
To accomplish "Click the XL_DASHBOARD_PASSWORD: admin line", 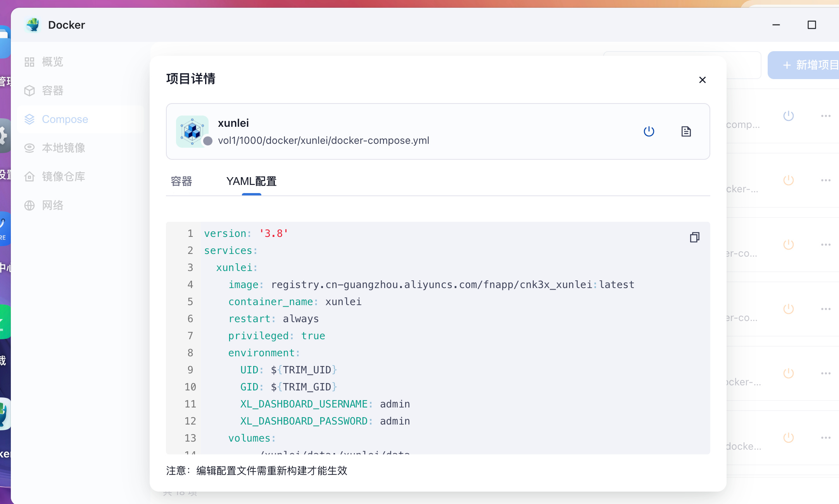I will (x=325, y=421).
